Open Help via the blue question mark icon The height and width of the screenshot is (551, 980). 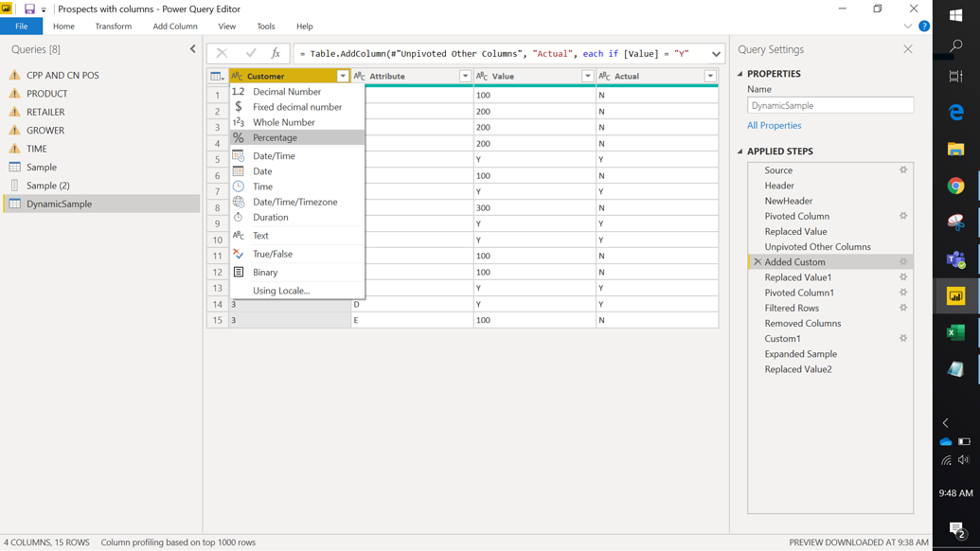pyautogui.click(x=924, y=26)
